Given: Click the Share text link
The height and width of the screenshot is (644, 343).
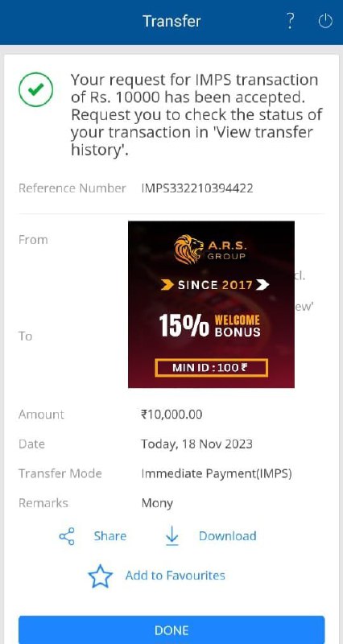Looking at the screenshot, I should click(110, 536).
